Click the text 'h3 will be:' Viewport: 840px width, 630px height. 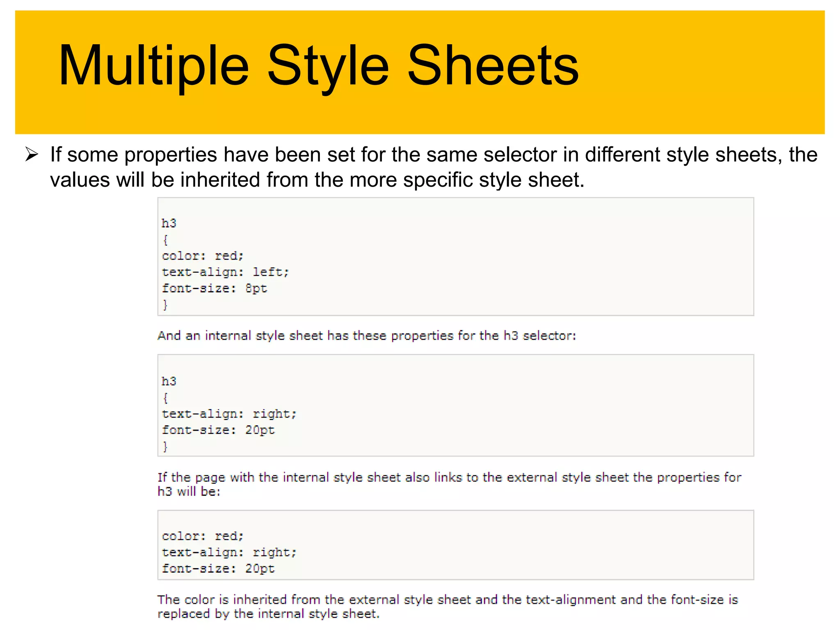(x=189, y=491)
